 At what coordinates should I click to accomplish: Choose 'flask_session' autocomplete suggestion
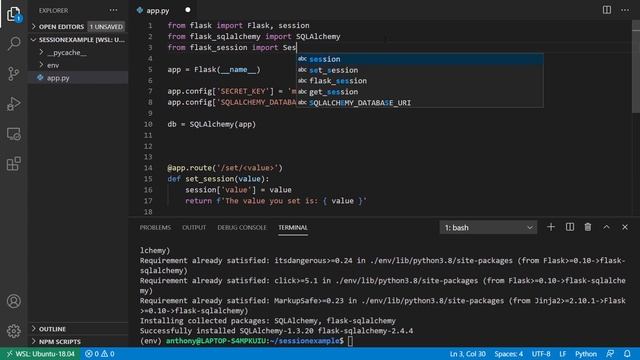[x=420, y=81]
